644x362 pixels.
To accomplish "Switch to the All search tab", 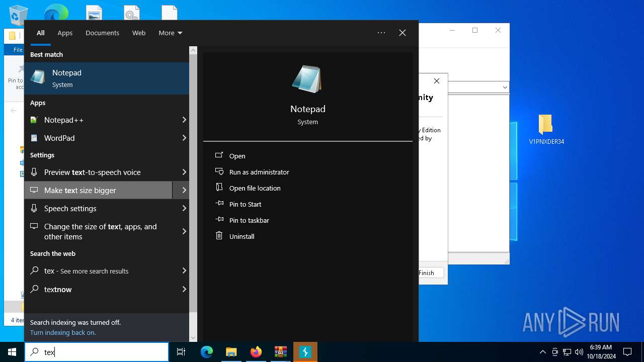I will (x=41, y=33).
